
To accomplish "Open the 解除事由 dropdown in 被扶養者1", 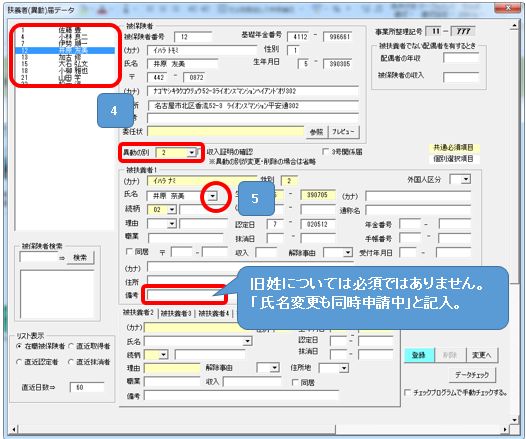I will [348, 253].
